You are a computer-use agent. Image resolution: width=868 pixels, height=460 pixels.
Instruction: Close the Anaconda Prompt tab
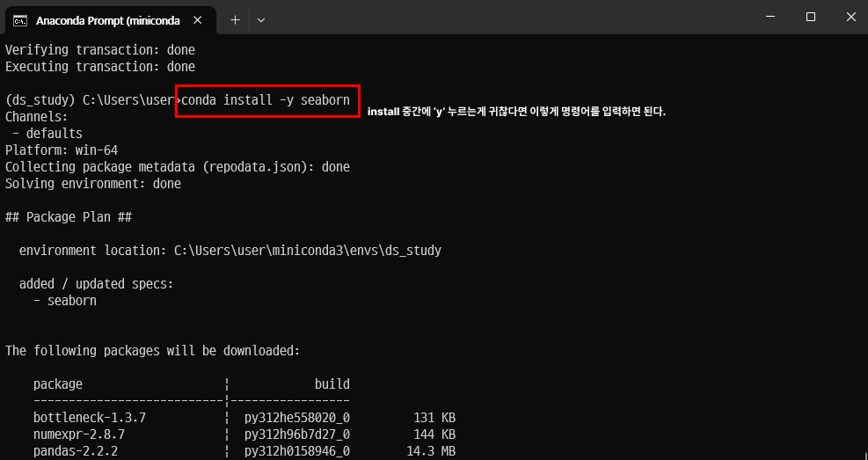(x=198, y=20)
